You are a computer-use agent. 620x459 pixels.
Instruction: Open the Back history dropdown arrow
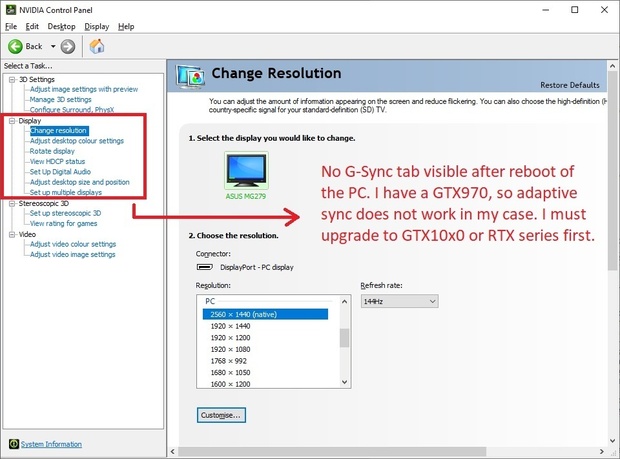click(53, 46)
